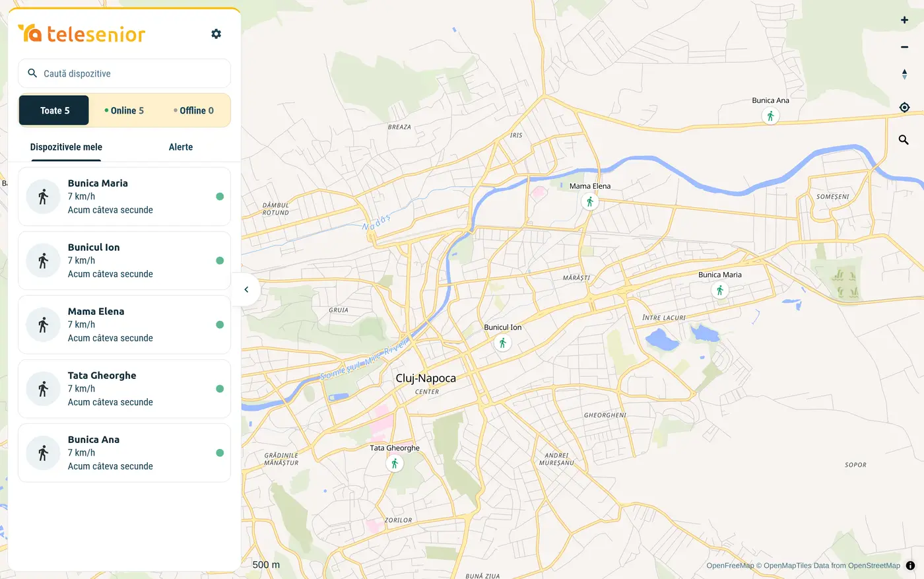Open the Bunica Maria device name

98,183
